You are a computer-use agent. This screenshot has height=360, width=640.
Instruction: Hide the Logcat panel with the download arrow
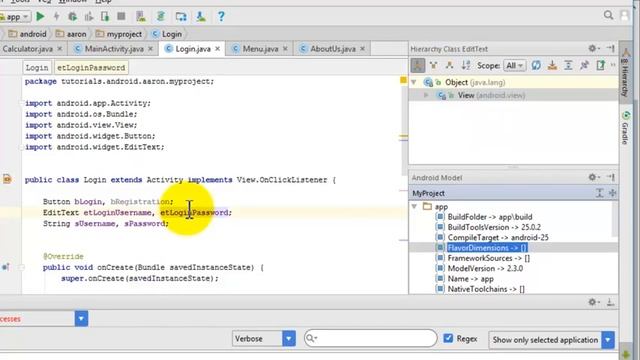[x=610, y=302]
